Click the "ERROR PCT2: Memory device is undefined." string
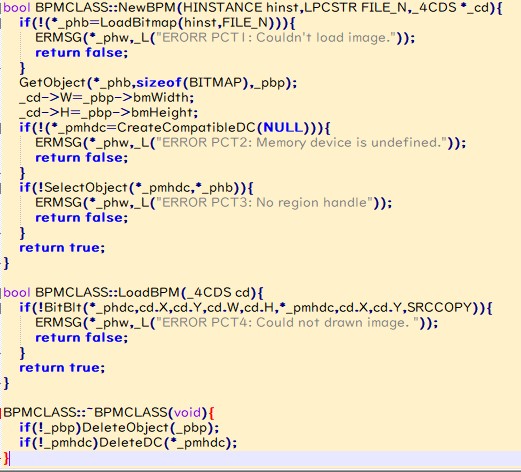The width and height of the screenshot is (521, 472). pos(301,142)
